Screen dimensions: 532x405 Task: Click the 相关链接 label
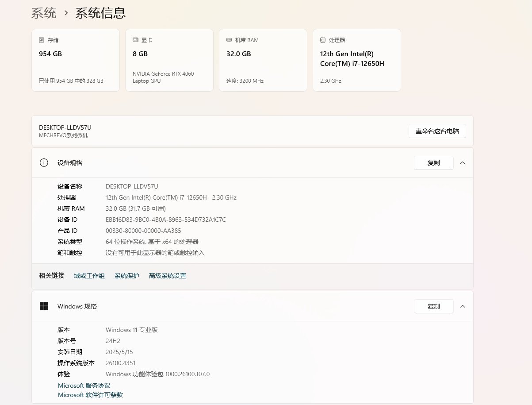click(x=51, y=276)
